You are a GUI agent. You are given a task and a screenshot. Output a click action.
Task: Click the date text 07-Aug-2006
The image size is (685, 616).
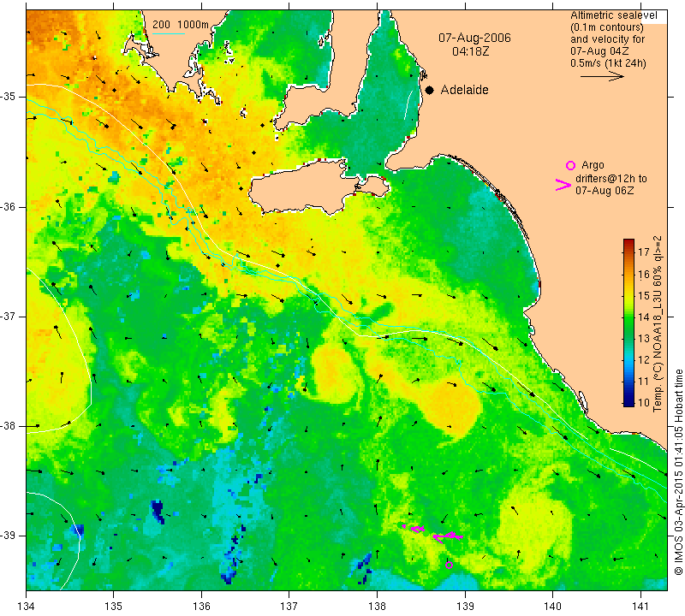(474, 38)
